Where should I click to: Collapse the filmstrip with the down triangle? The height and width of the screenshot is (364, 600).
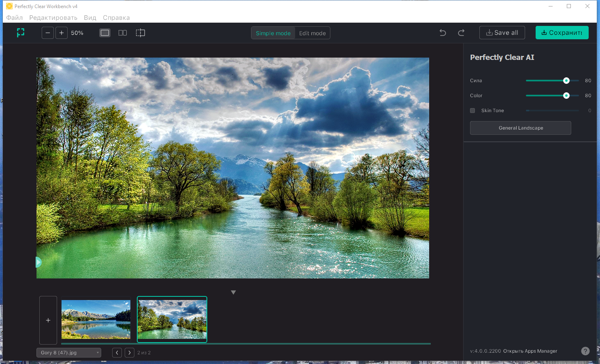[233, 292]
